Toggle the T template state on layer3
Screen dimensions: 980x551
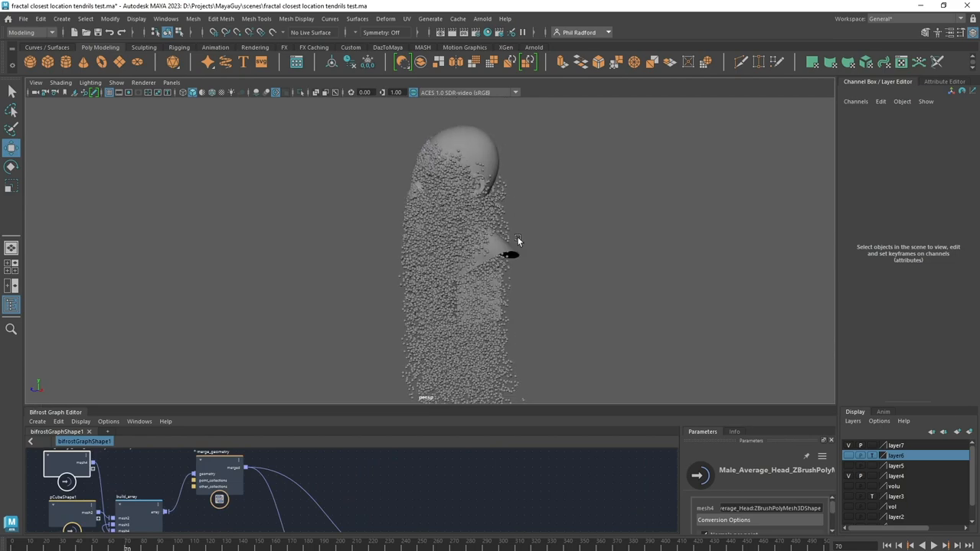(872, 496)
